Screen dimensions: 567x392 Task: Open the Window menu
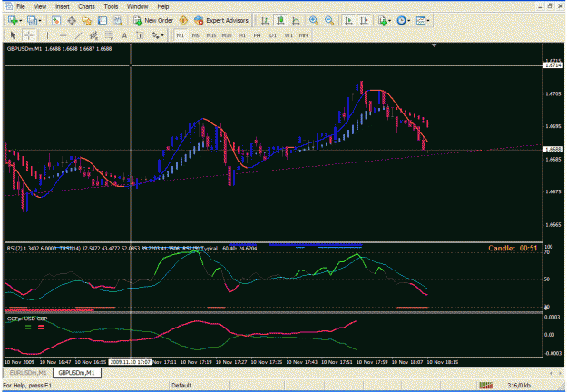coord(137,6)
